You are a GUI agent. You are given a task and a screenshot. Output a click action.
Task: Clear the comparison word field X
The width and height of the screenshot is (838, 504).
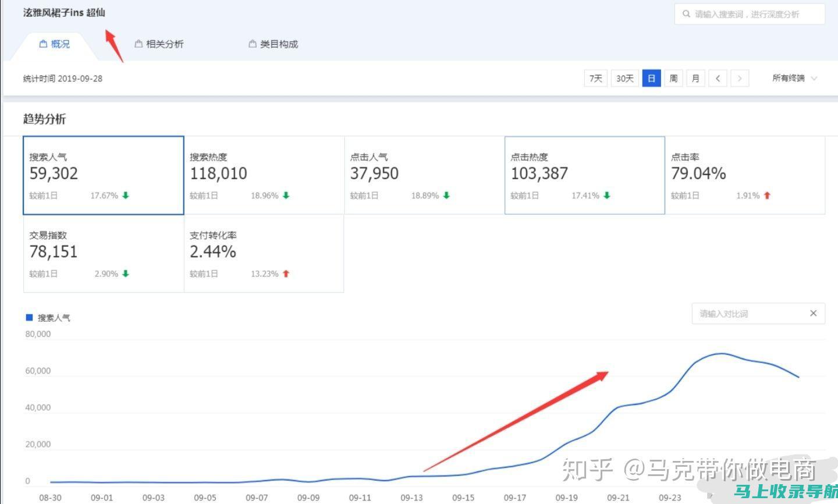[813, 313]
